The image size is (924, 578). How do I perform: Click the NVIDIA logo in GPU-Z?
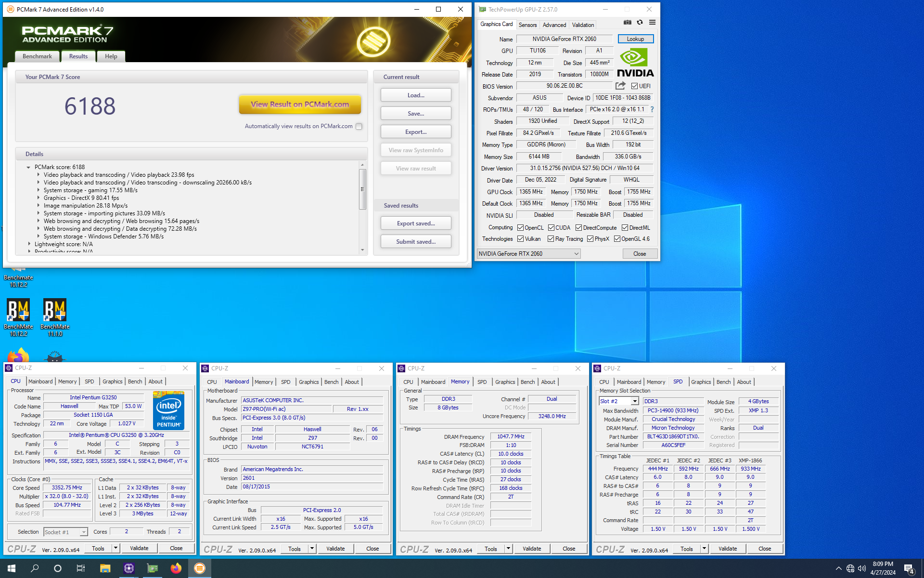coord(635,63)
